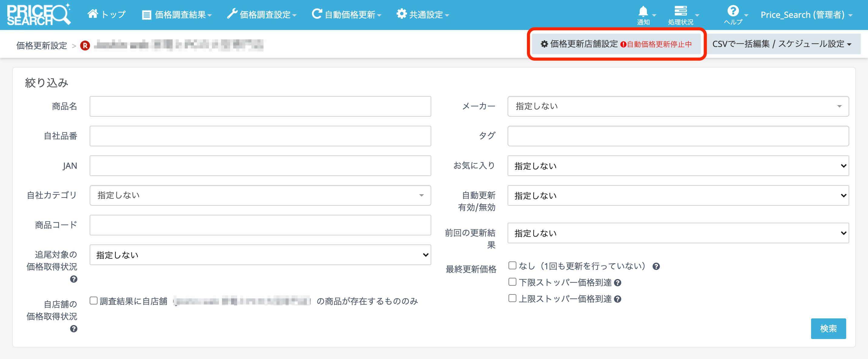Open the notification bell icon
Screen dimensions: 868x359
pos(643,12)
